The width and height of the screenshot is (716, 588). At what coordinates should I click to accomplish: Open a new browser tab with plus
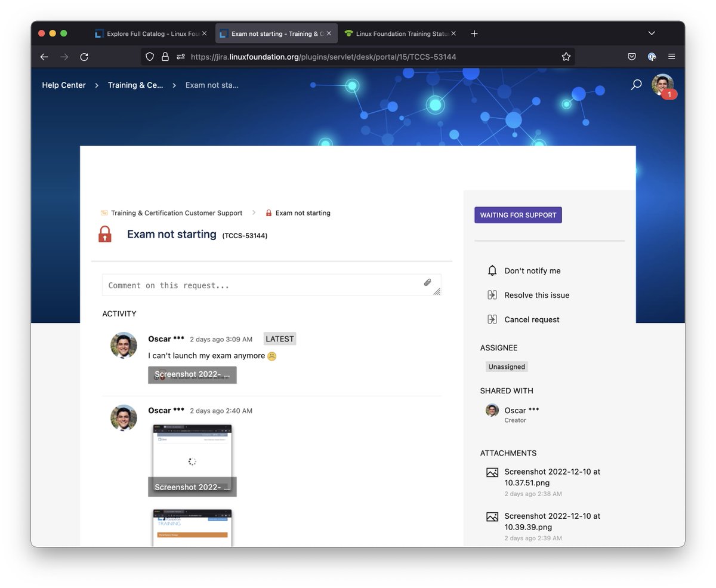click(x=474, y=33)
